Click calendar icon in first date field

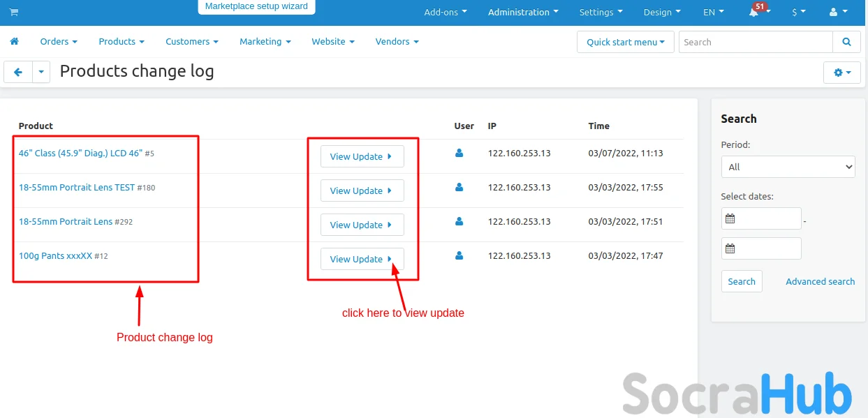click(x=730, y=218)
